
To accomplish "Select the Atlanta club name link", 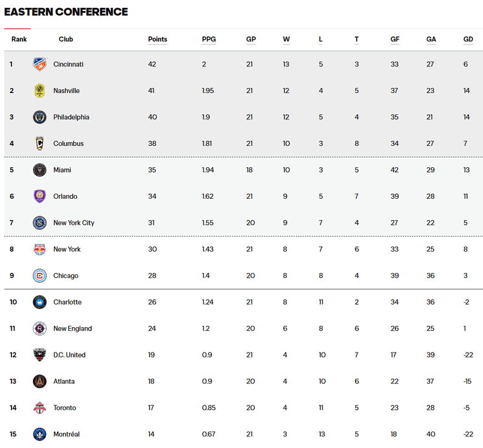I will click(x=64, y=382).
